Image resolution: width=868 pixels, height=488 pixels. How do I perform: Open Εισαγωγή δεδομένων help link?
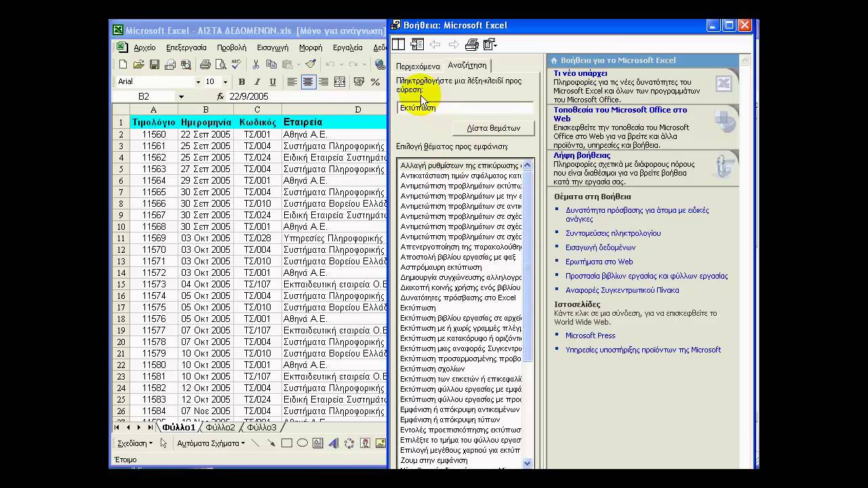(601, 247)
